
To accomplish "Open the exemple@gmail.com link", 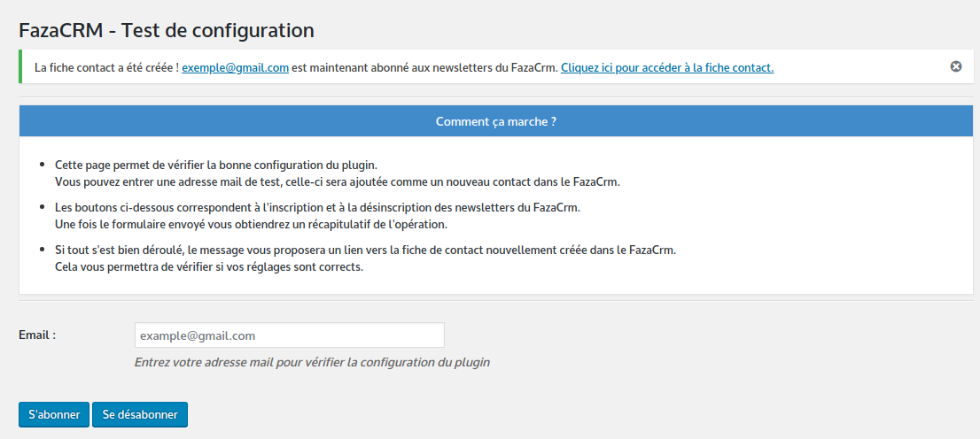I will [235, 67].
